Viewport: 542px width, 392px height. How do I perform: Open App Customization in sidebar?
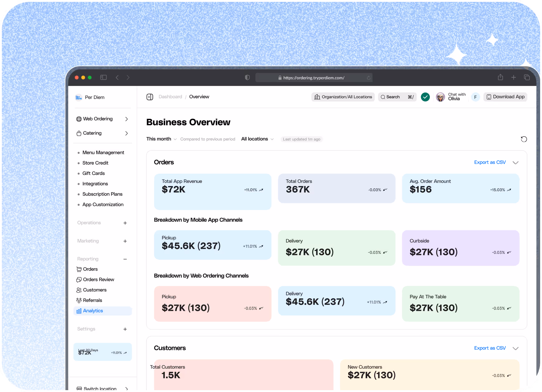pos(103,205)
